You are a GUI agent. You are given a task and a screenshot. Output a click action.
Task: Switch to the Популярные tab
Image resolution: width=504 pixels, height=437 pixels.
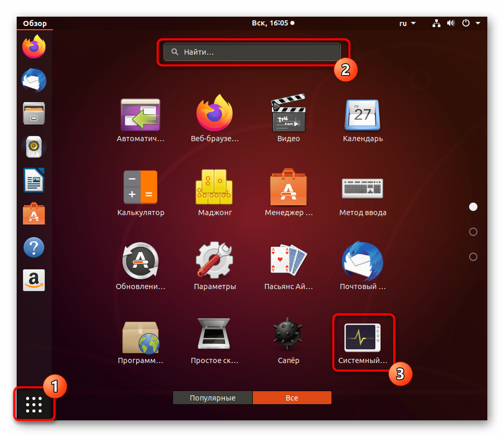pyautogui.click(x=213, y=398)
